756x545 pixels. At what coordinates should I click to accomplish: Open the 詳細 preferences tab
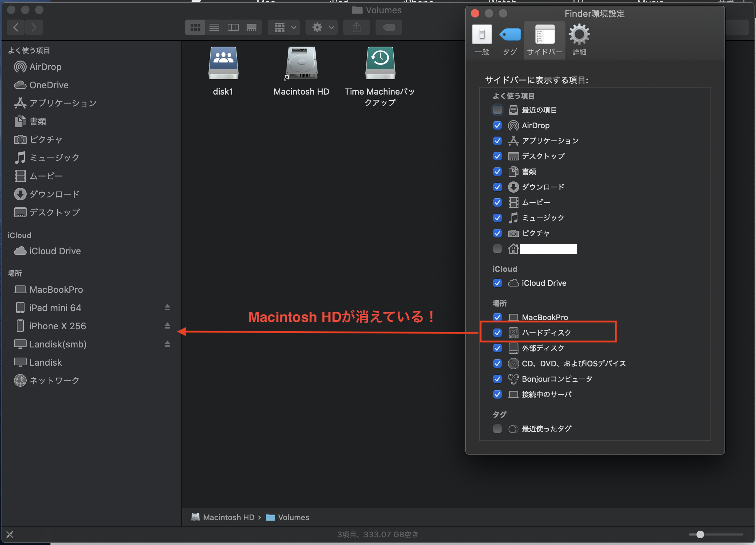(x=579, y=39)
